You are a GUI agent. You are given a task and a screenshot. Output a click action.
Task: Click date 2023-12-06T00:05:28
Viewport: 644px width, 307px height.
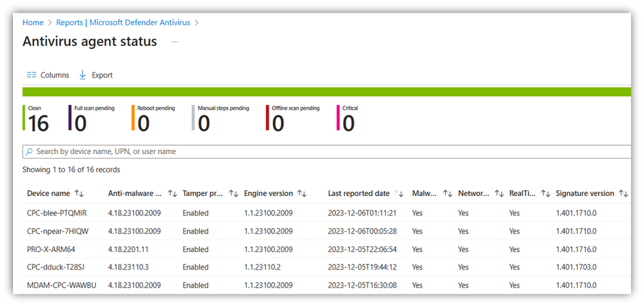(362, 232)
